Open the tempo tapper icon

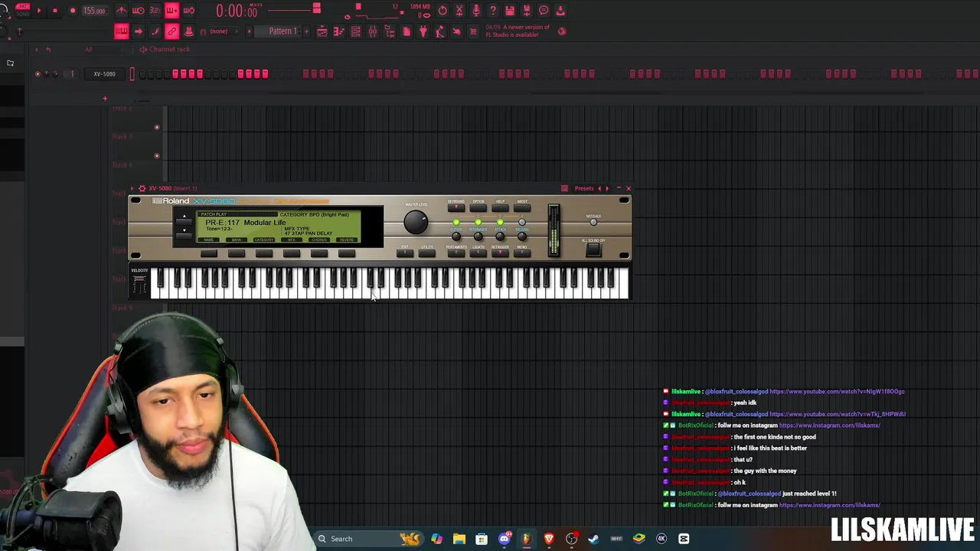click(439, 31)
